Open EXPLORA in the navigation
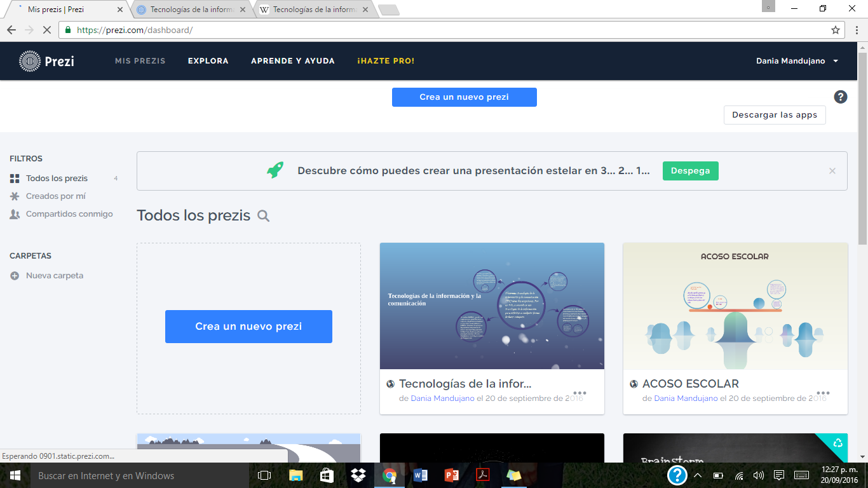 click(208, 61)
